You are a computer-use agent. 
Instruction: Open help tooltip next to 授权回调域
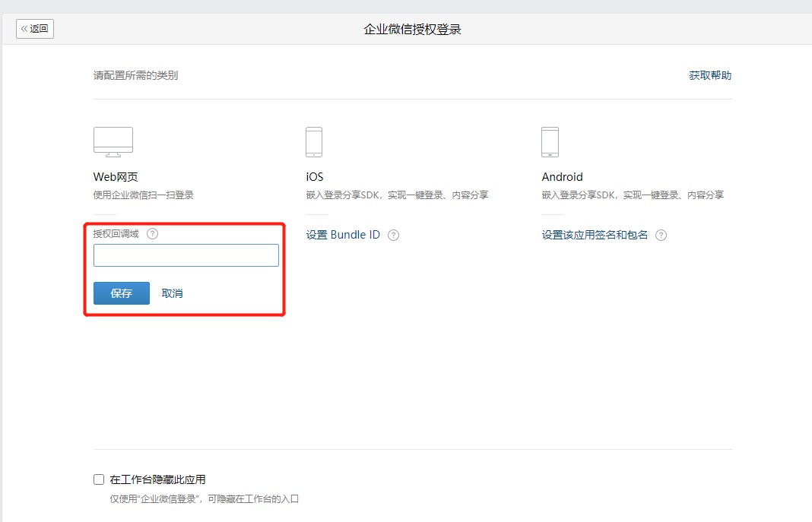[x=152, y=234]
